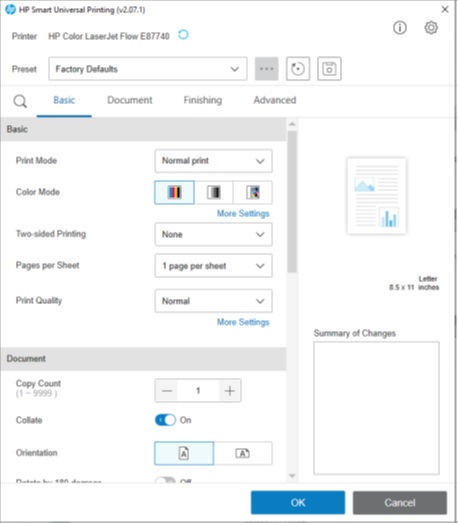Select portrait orientation option
458x523 pixels.
coord(184,453)
